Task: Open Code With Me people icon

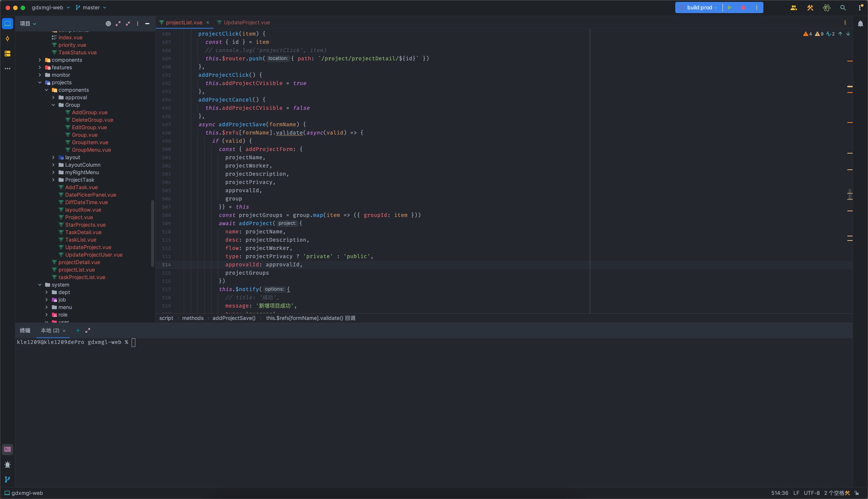Action: click(x=794, y=7)
